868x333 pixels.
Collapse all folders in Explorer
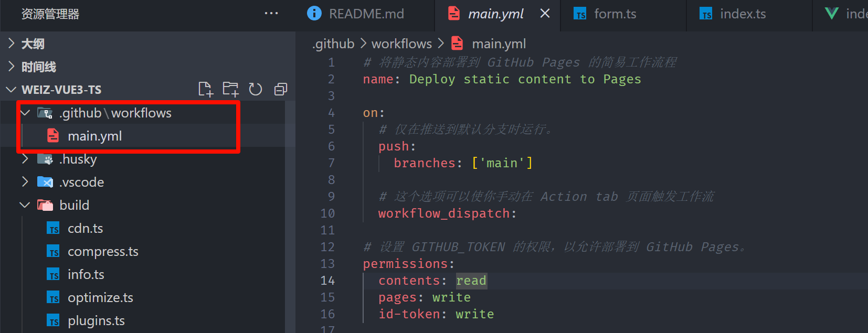(281, 89)
